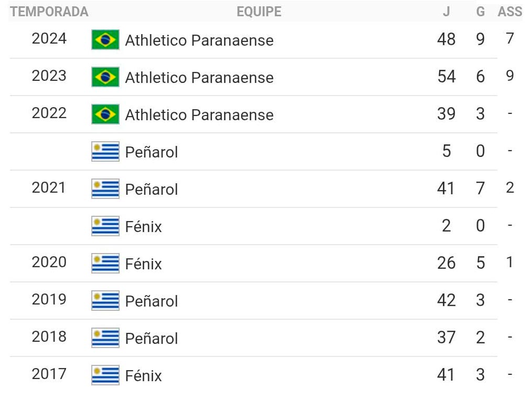Screen dimensions: 532x399
Task: Click Uruguay flag beside Peñarol with 5 games
Action: (x=105, y=152)
